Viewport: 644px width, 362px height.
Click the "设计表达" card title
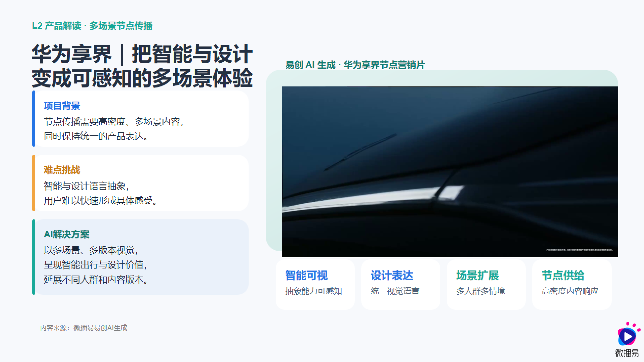pos(392,275)
